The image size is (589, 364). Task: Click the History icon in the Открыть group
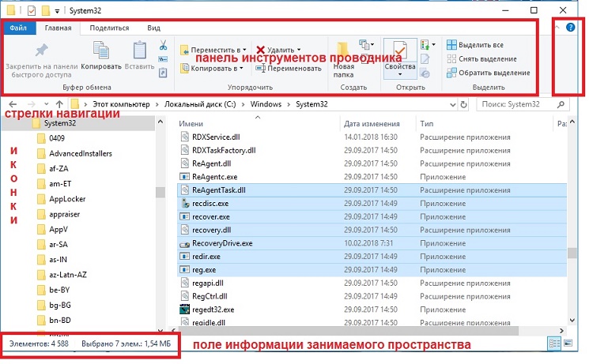425,73
